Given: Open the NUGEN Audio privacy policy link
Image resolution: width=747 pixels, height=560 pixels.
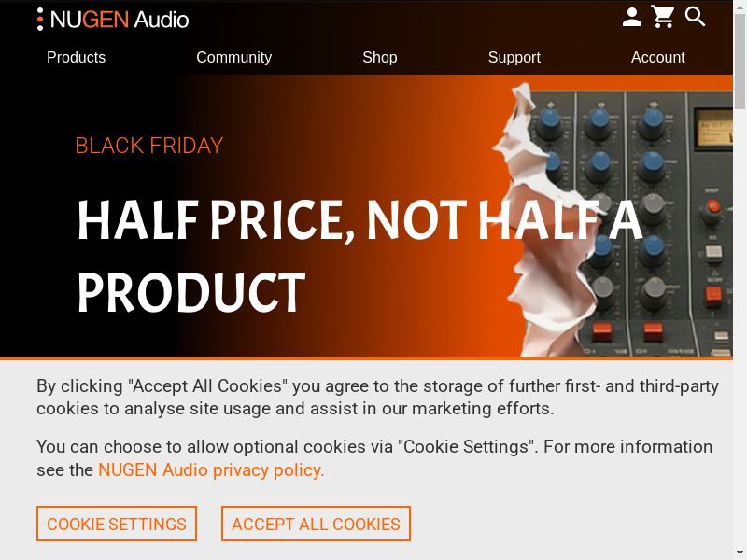Looking at the screenshot, I should point(211,470).
